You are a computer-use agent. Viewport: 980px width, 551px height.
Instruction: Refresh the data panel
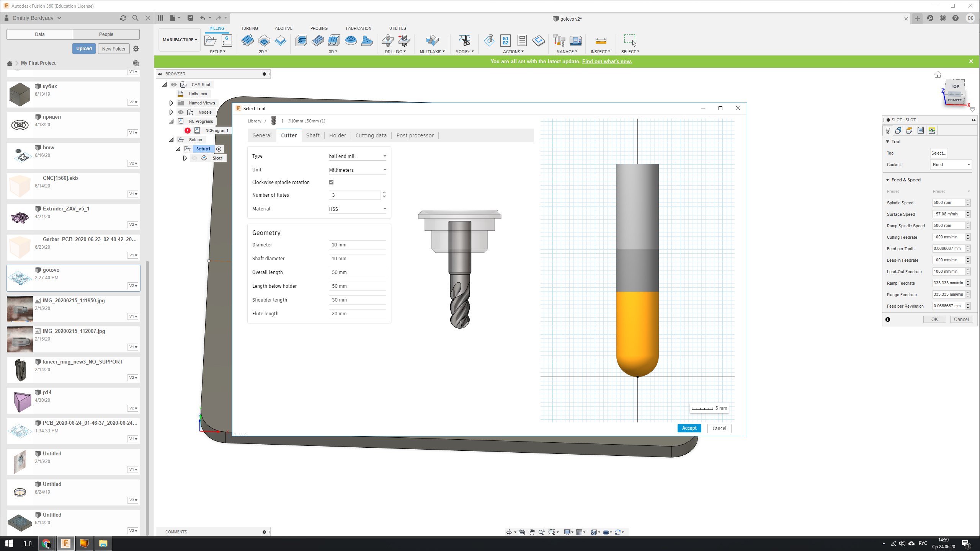coord(123,18)
